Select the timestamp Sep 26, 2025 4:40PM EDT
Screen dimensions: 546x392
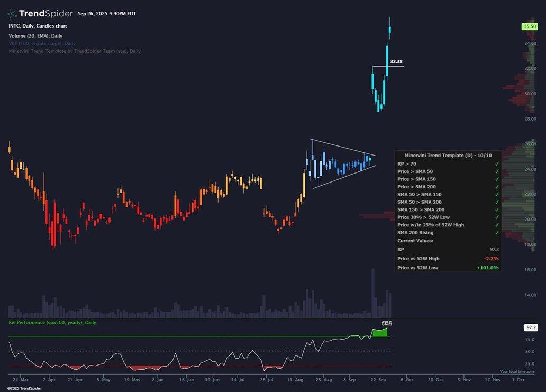coord(107,14)
